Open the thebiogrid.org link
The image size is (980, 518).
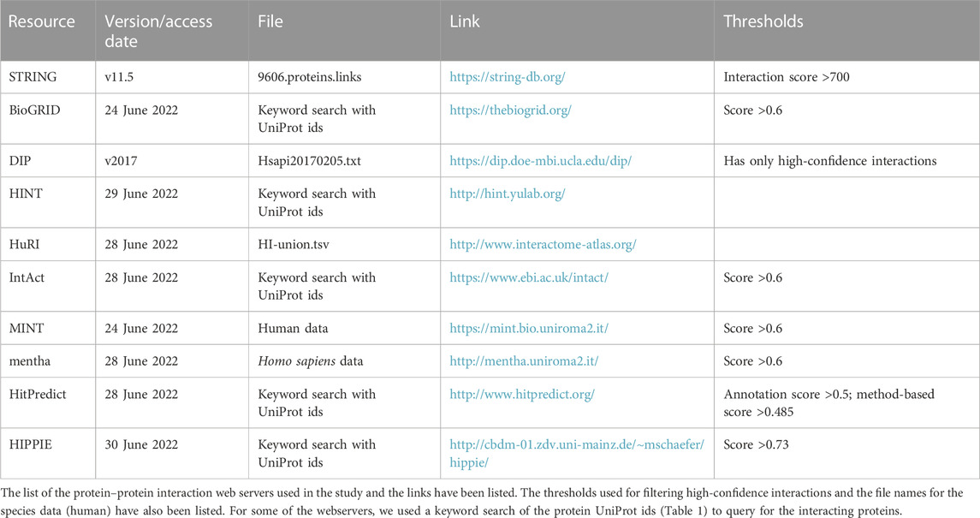click(510, 110)
